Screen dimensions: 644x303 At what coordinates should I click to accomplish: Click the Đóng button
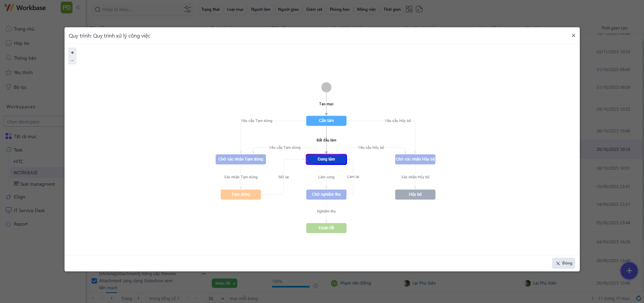click(x=563, y=263)
